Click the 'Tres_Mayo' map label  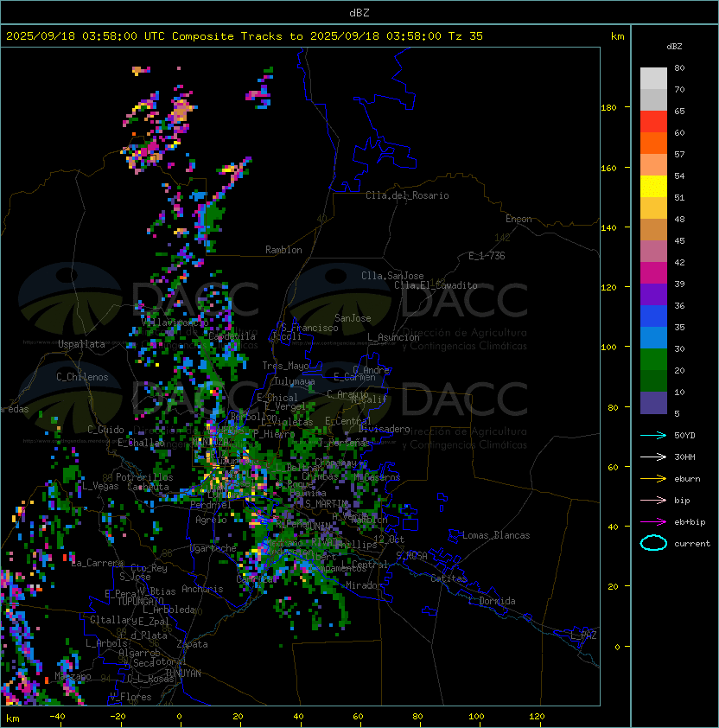tap(285, 366)
